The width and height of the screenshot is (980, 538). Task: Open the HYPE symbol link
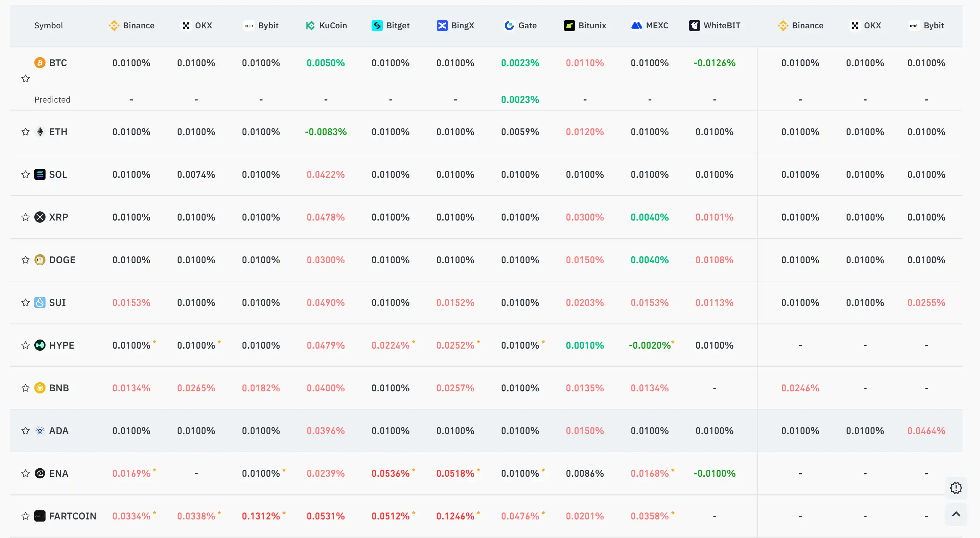pyautogui.click(x=61, y=345)
